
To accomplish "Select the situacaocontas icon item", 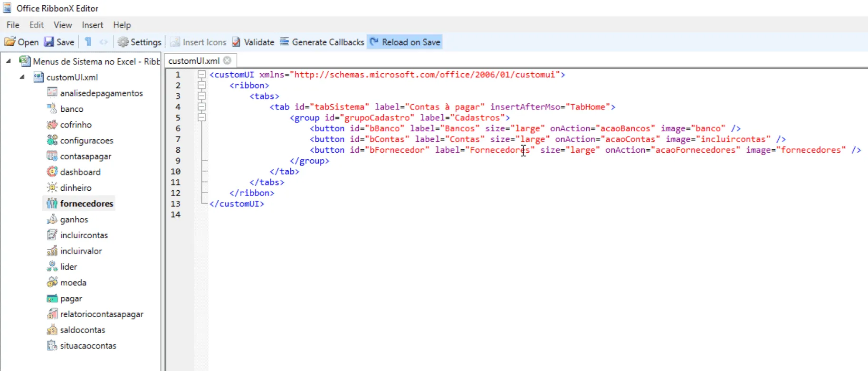I will 81,346.
